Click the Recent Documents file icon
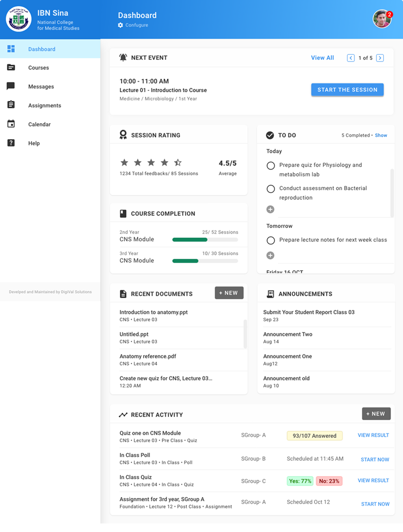Viewport: 403px width, 532px height. pos(123,294)
